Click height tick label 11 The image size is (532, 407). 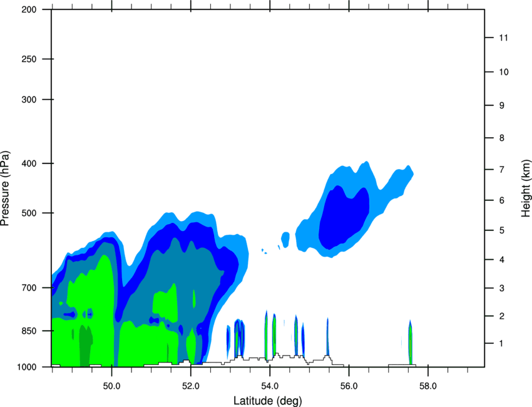click(504, 38)
